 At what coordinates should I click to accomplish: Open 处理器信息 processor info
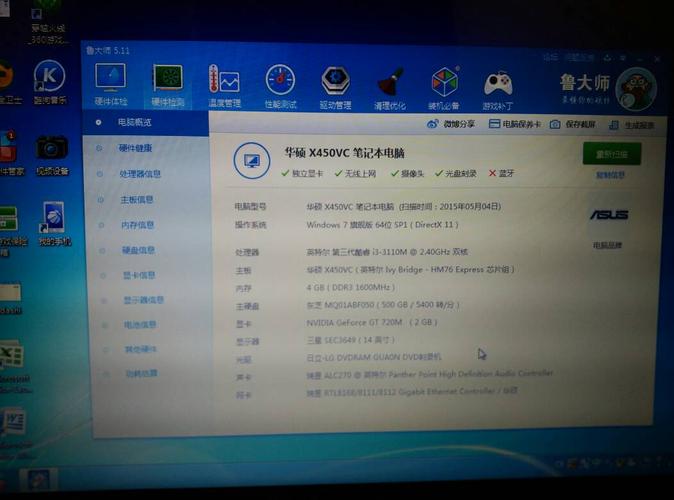[140, 174]
